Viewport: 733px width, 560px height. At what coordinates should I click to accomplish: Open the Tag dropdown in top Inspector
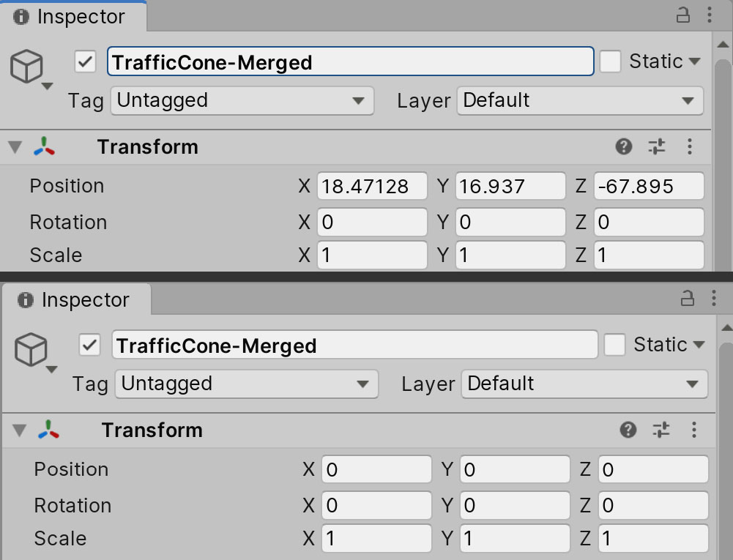tap(242, 100)
